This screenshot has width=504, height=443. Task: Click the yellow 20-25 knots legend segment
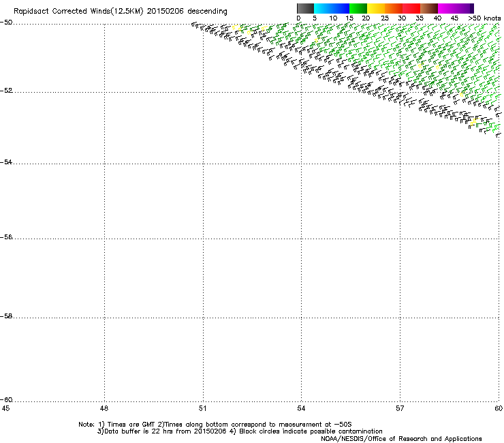(x=376, y=8)
